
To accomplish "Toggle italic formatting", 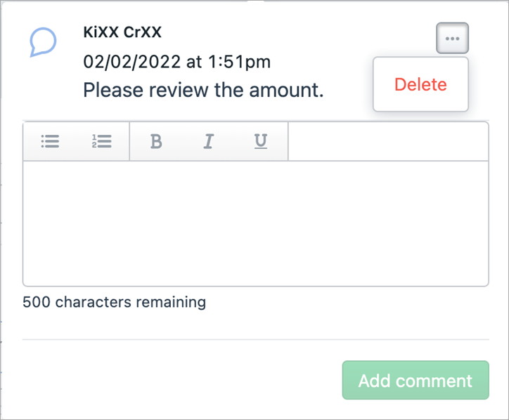I will 208,141.
